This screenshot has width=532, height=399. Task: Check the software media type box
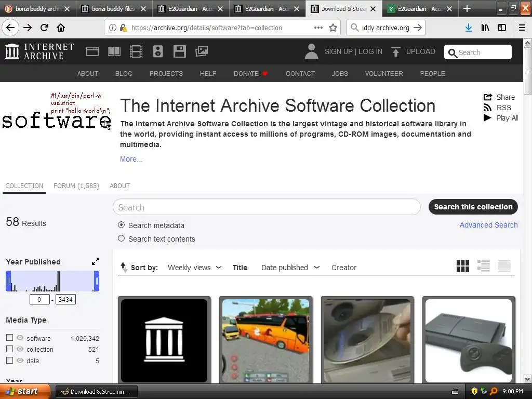click(x=9, y=338)
